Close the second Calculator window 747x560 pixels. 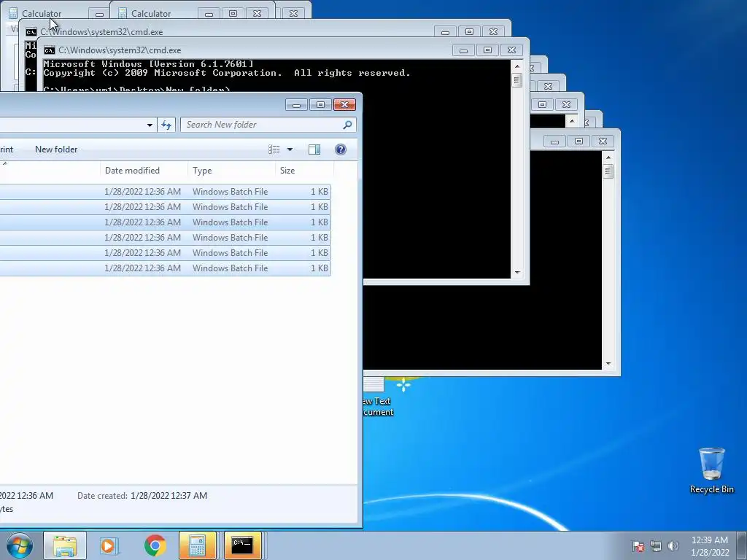(258, 14)
